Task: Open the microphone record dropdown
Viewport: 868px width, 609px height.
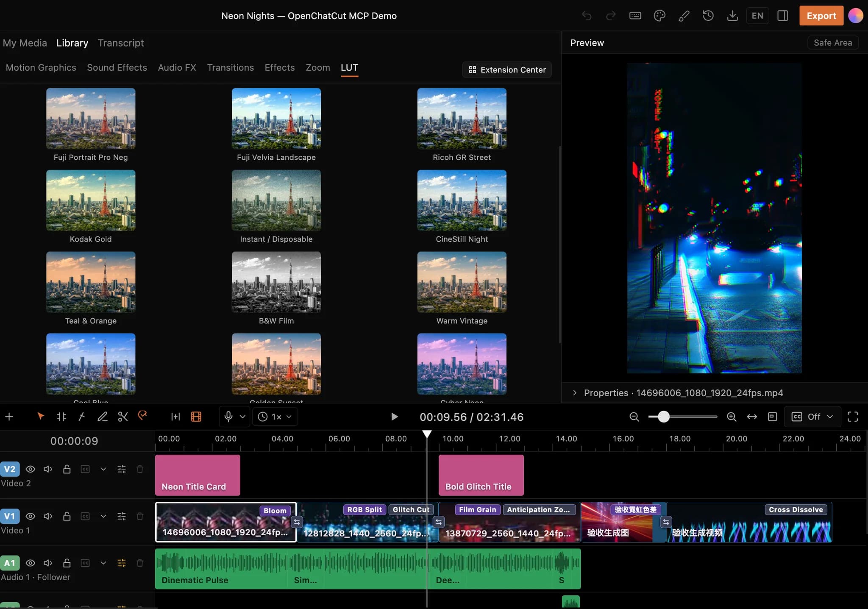Action: tap(234, 417)
